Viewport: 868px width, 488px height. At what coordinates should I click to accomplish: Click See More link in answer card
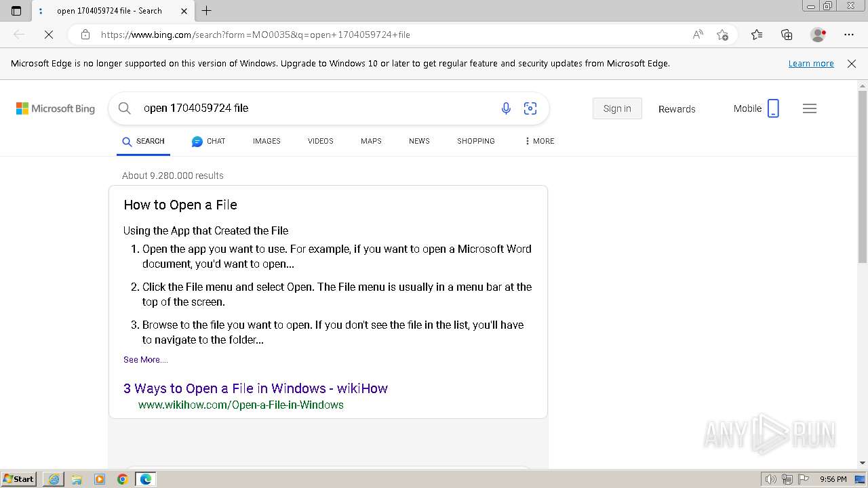pyautogui.click(x=145, y=360)
